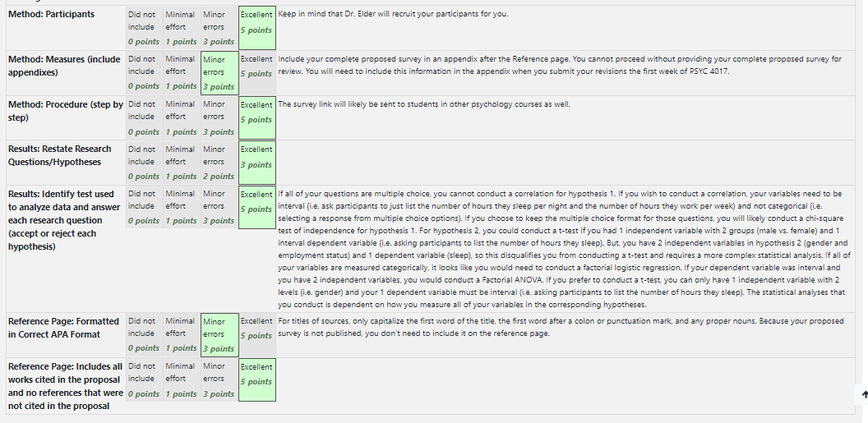Select Excellent for Method: Procedure row
The image size is (868, 423).
256,118
